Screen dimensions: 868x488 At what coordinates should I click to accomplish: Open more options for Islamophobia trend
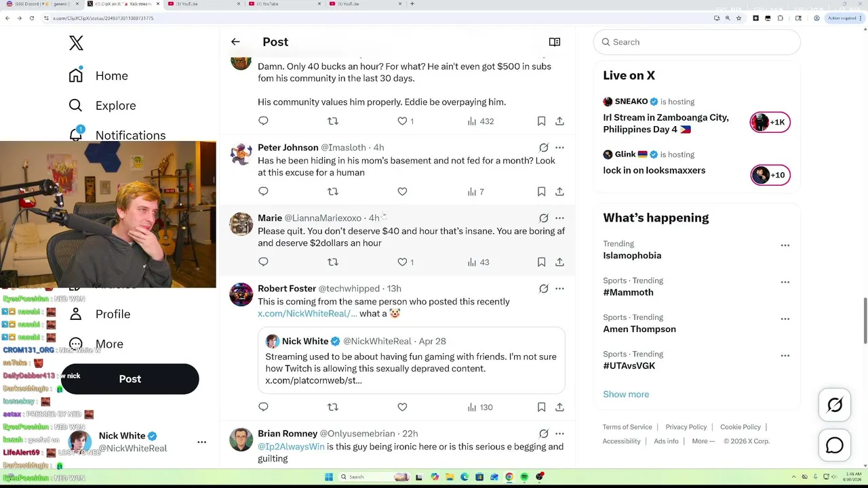click(785, 245)
